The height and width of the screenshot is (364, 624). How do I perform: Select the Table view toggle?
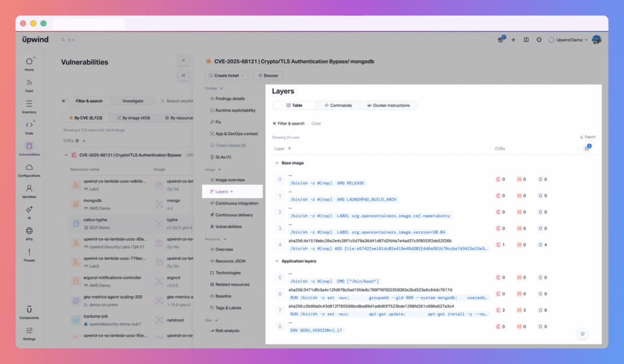coord(294,105)
